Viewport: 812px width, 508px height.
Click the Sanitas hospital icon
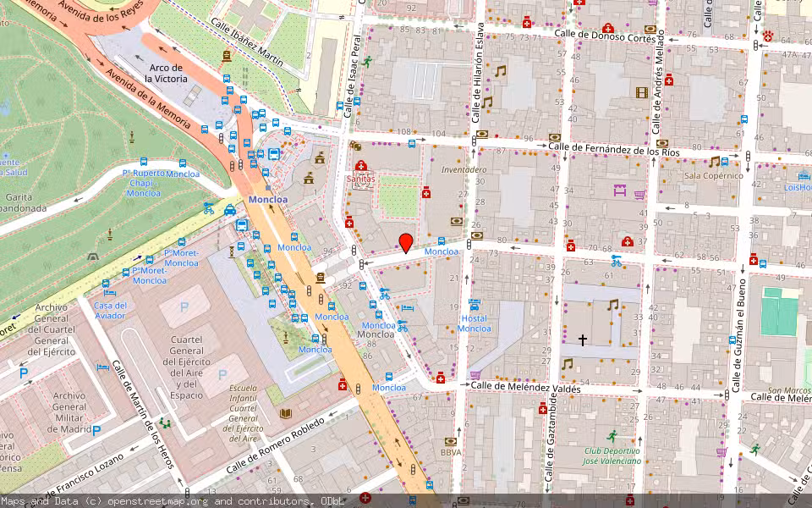click(x=361, y=166)
